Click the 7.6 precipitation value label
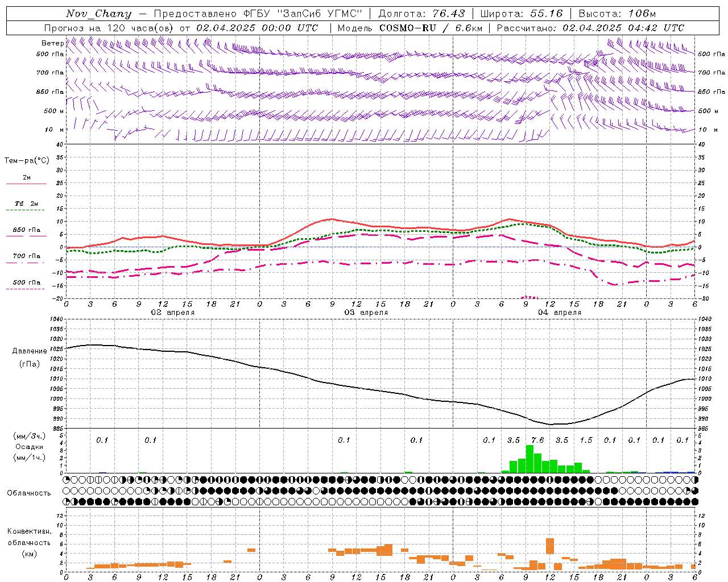The height and width of the screenshot is (582, 728). click(537, 440)
